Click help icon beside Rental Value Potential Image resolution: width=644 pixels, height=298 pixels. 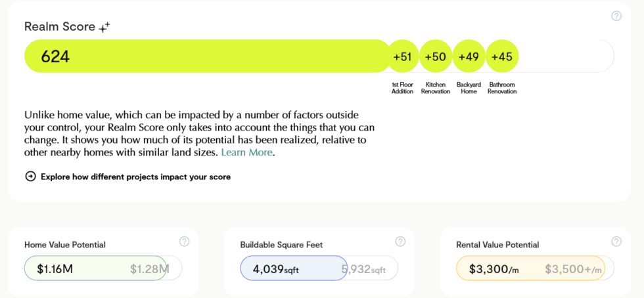(x=616, y=242)
